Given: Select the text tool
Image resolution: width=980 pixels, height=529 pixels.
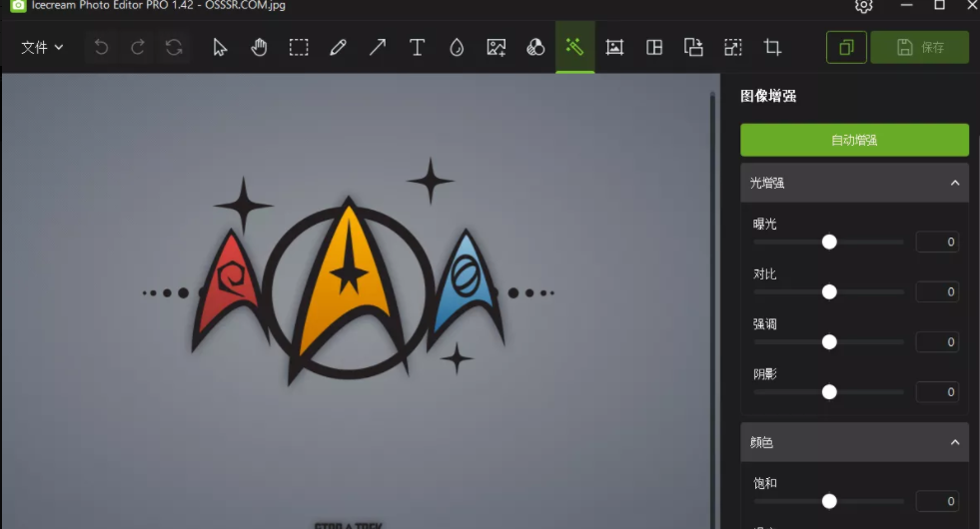Looking at the screenshot, I should 418,47.
